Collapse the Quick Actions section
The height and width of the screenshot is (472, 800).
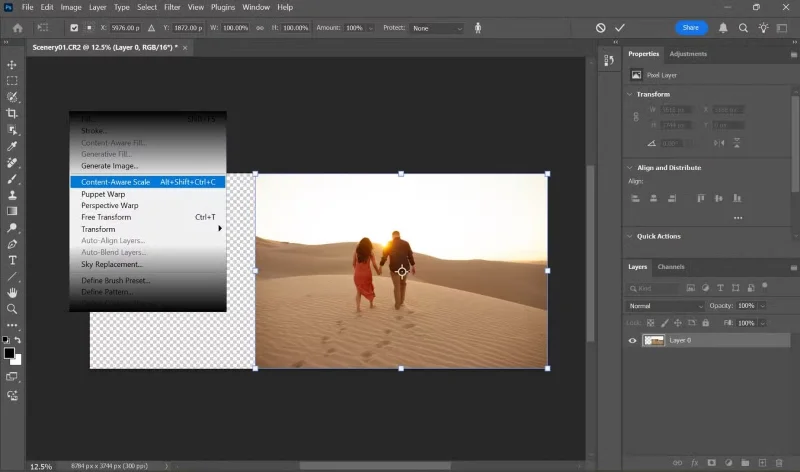pyautogui.click(x=630, y=236)
